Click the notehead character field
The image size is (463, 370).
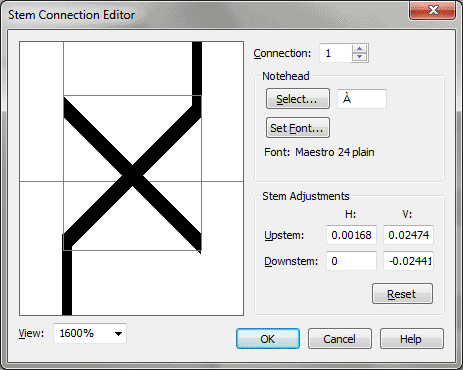pyautogui.click(x=362, y=99)
